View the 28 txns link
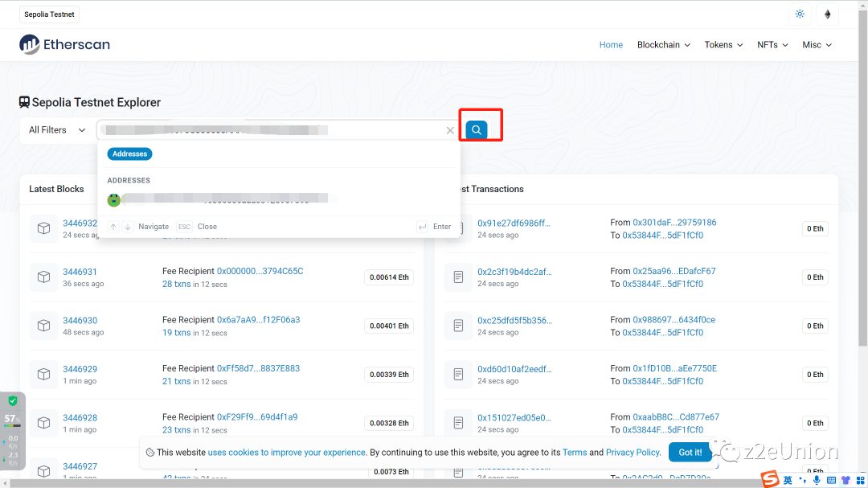This screenshot has width=868, height=488. 176,284
